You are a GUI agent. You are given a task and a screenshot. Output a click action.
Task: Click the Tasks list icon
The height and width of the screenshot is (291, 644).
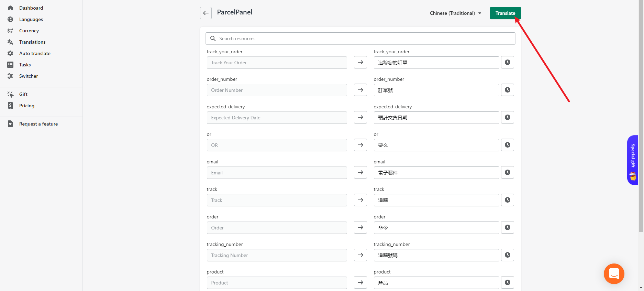(x=10, y=65)
